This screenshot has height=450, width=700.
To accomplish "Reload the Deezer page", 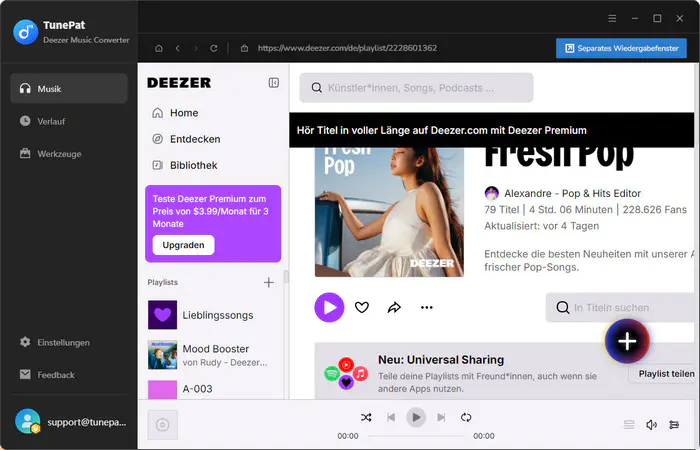I will (214, 48).
